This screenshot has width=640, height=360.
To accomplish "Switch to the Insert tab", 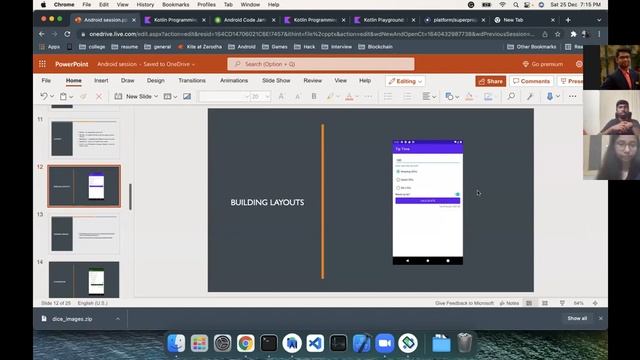I will point(101,80).
